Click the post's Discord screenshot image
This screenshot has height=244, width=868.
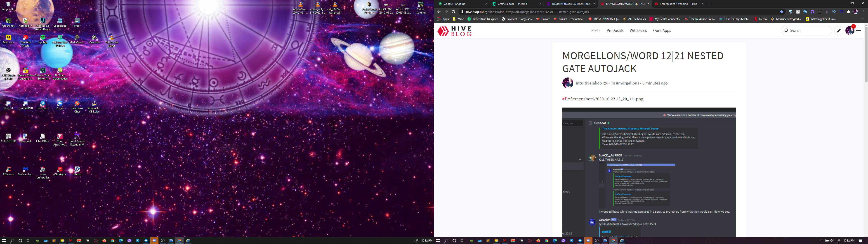coord(649,172)
